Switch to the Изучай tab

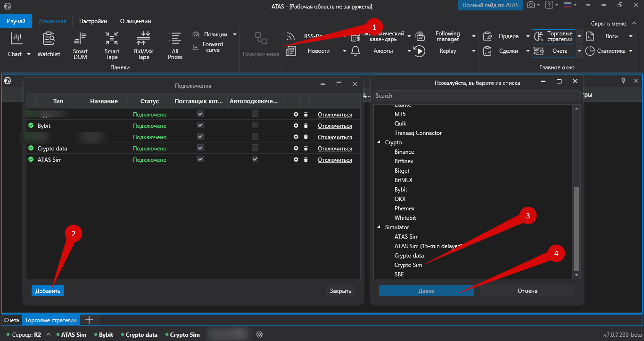click(16, 21)
